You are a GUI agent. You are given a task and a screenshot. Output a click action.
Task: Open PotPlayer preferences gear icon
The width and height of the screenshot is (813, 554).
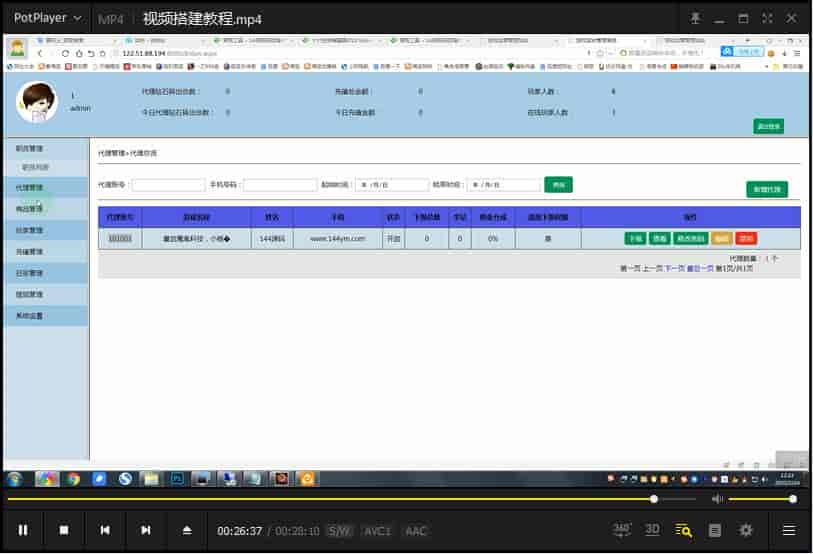tap(746, 530)
